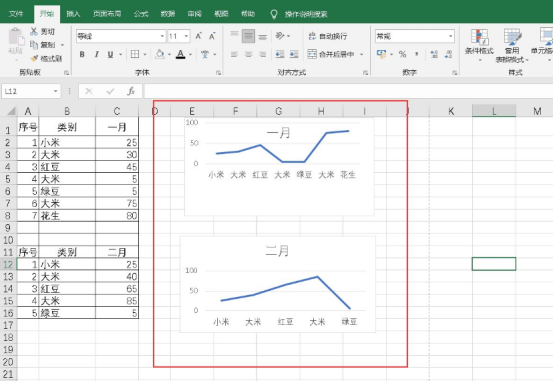Click the Merge and Center icon
Image resolution: width=554 pixels, height=382 pixels.
(312, 54)
